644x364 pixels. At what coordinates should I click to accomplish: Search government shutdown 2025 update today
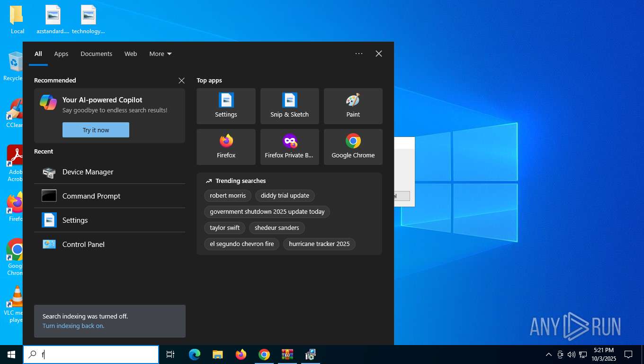[x=267, y=212]
